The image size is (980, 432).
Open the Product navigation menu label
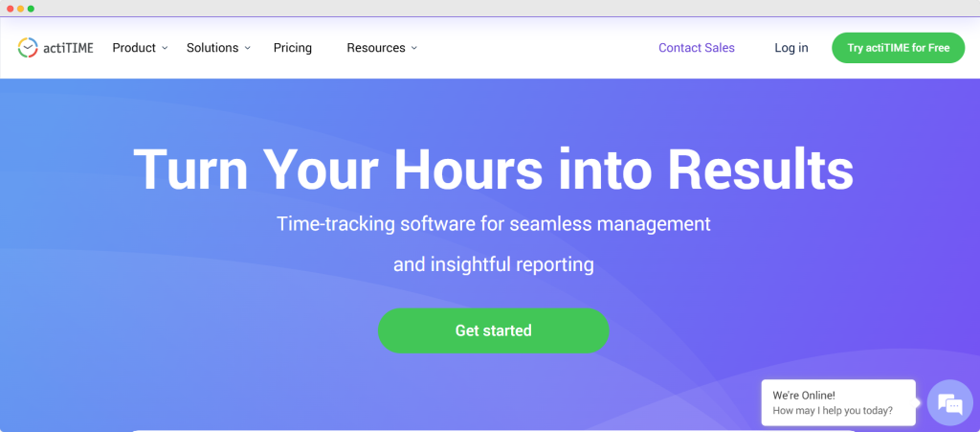[134, 48]
